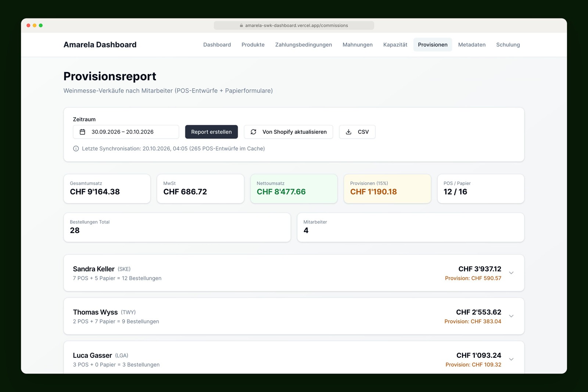Click the calendar icon in date field
The height and width of the screenshot is (392, 588).
pyautogui.click(x=82, y=132)
